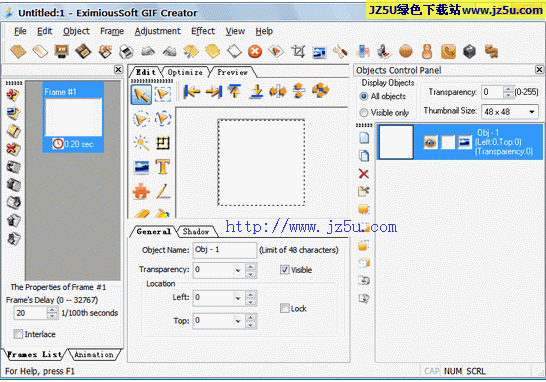The height and width of the screenshot is (382, 546).
Task: Select the Frame #1 thumbnail
Action: click(x=73, y=117)
